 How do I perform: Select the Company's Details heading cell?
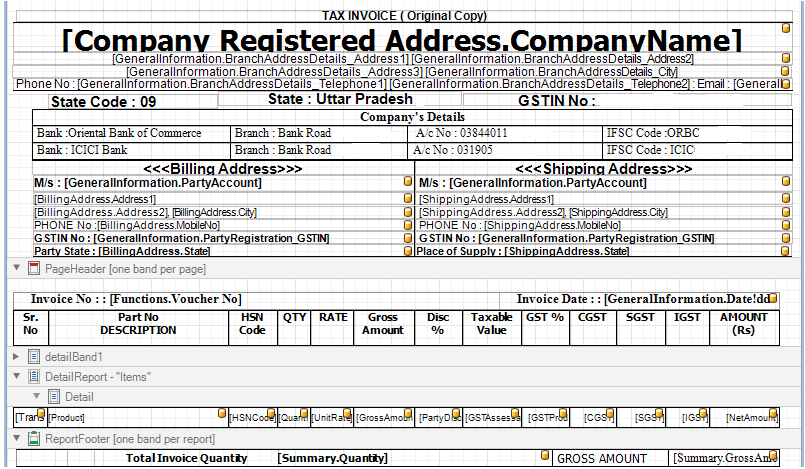coord(412,117)
